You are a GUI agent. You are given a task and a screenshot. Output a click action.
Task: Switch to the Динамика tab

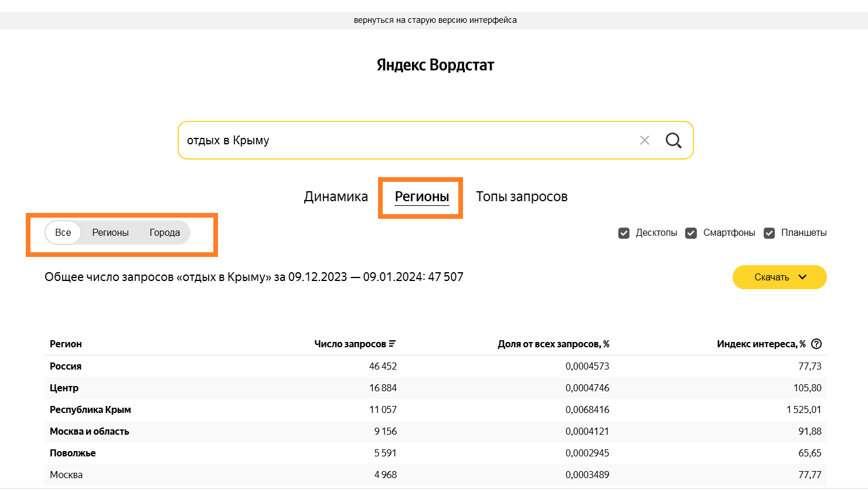click(x=336, y=197)
